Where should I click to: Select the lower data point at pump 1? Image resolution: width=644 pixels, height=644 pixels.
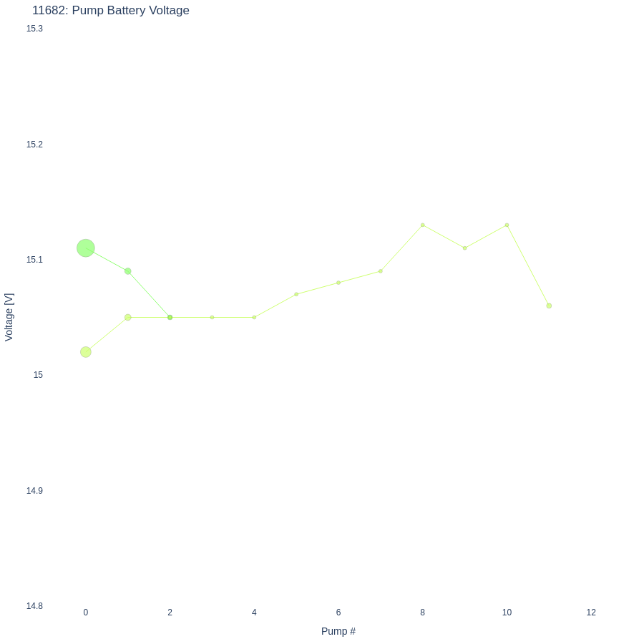[128, 318]
